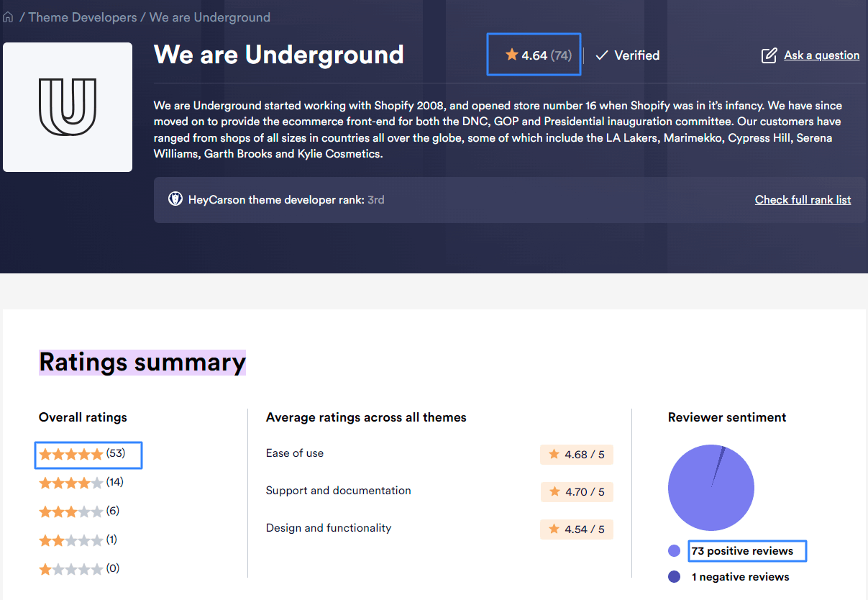Select the one-star rating row (0)
The image size is (868, 600).
click(x=79, y=569)
